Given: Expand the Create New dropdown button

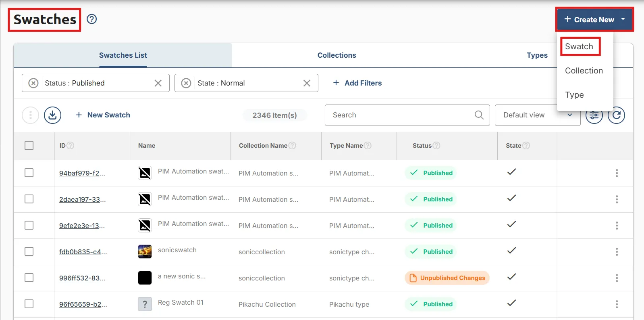Looking at the screenshot, I should coord(594,19).
